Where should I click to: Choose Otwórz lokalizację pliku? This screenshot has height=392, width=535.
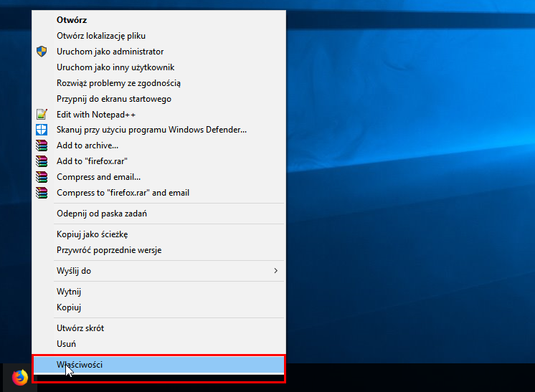point(158,36)
